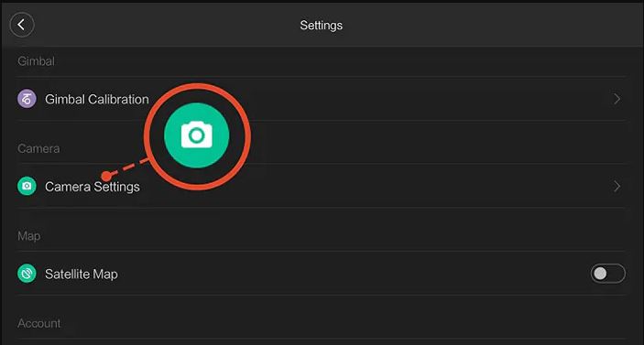Click the Camera section header

pos(38,148)
